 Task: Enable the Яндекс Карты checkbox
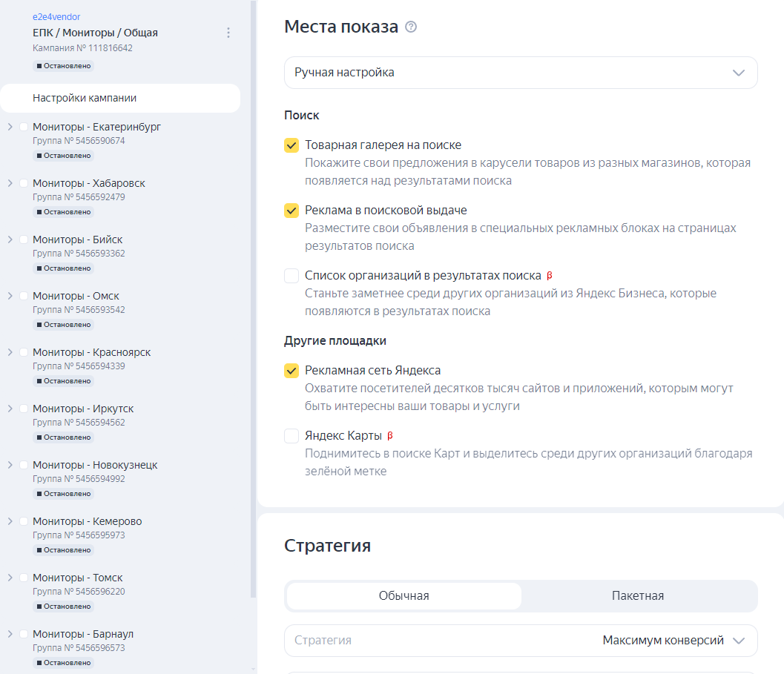click(291, 436)
